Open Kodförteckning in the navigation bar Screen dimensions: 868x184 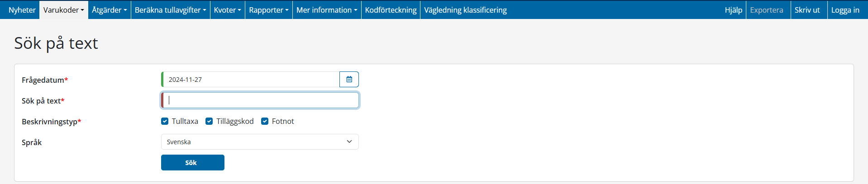pyautogui.click(x=391, y=10)
